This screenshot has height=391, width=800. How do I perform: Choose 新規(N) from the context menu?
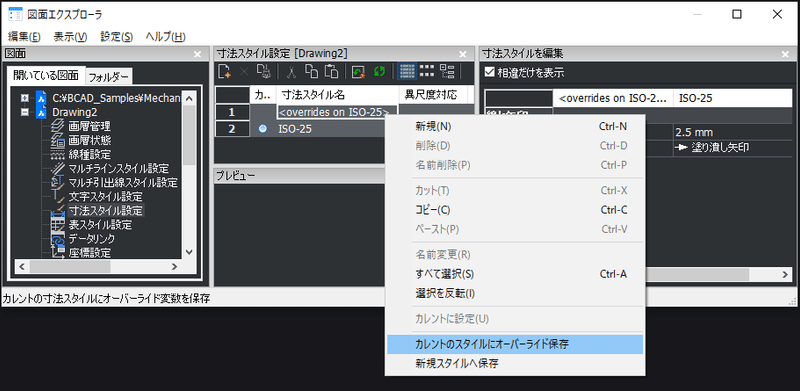click(x=515, y=126)
